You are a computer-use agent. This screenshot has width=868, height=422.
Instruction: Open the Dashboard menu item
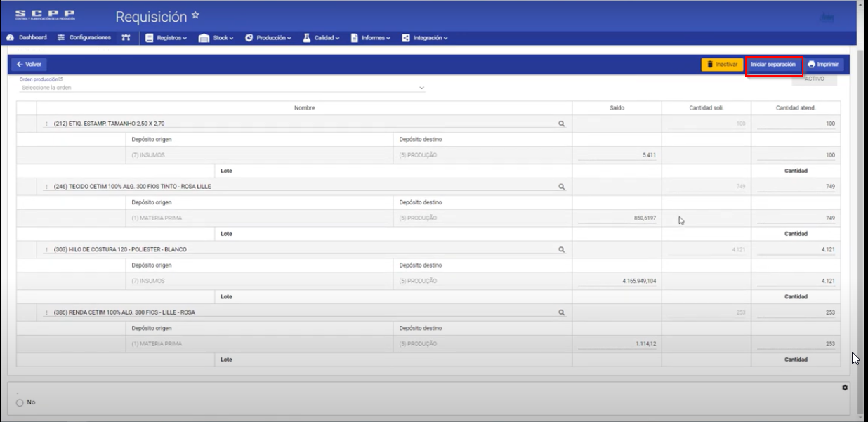(x=27, y=37)
